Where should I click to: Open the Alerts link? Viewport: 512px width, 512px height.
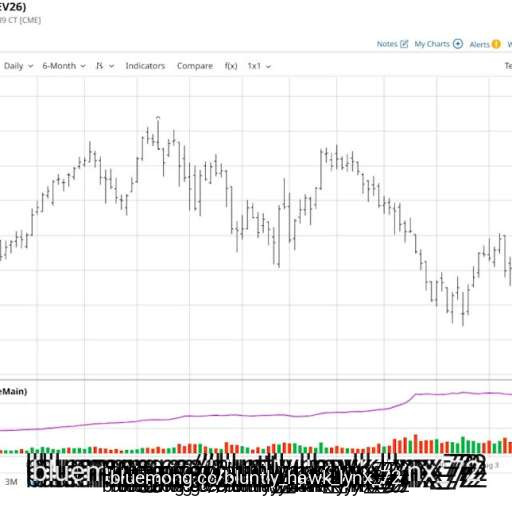(x=479, y=44)
